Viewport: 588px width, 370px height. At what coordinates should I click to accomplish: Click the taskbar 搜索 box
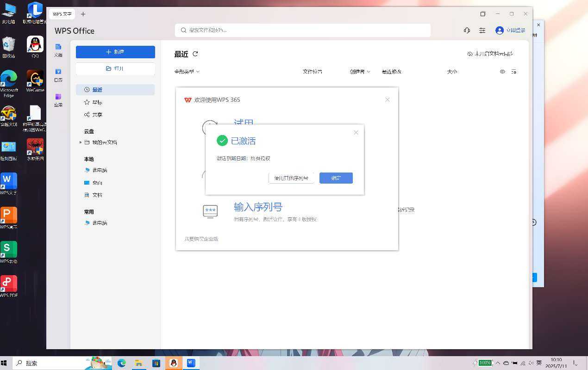pyautogui.click(x=62, y=363)
